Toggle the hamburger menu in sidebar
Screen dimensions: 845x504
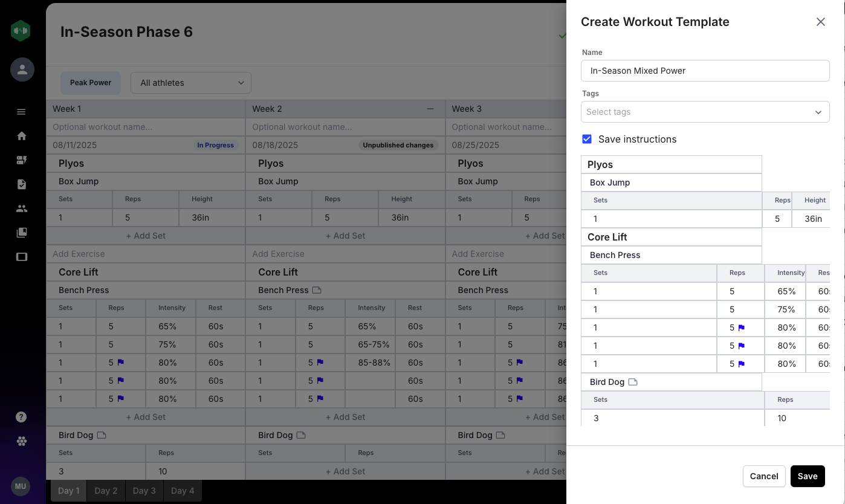(21, 112)
